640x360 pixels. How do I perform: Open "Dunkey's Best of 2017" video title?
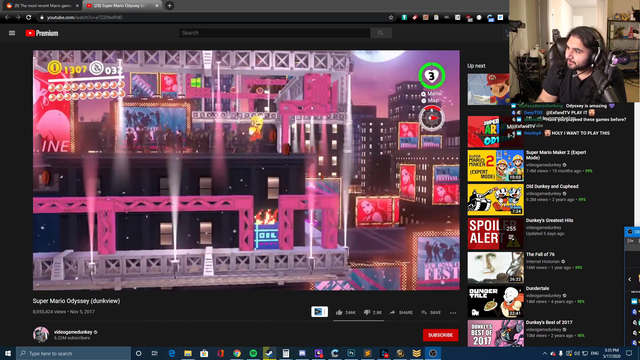click(549, 322)
